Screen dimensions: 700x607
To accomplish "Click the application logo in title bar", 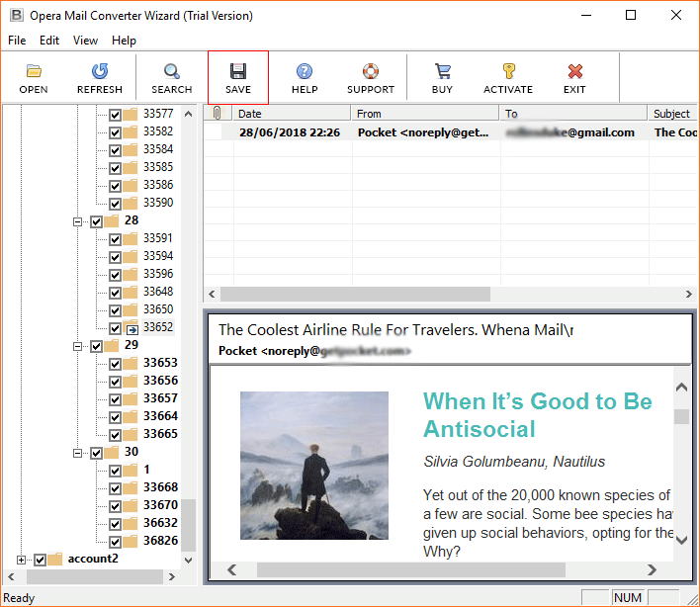I will 17,15.
